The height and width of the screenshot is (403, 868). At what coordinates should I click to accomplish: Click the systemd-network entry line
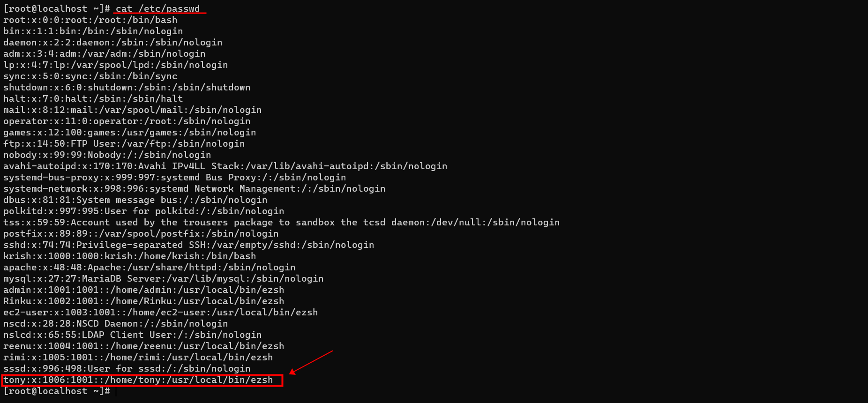195,189
